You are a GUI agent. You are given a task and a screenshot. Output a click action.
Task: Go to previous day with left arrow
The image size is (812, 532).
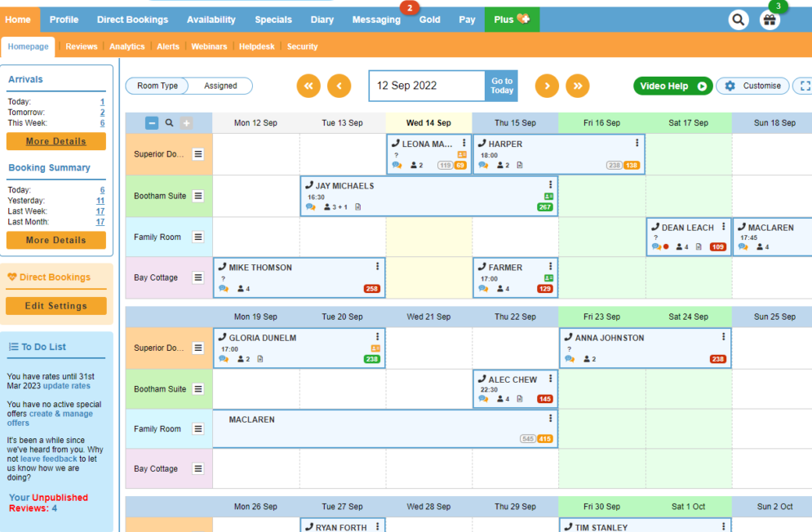pos(339,86)
